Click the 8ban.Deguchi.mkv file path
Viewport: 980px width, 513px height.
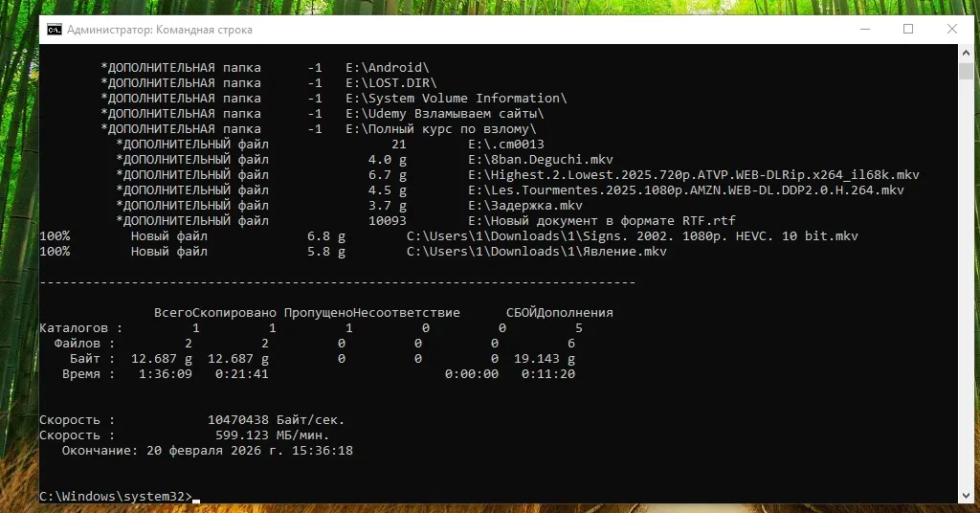[x=541, y=159]
